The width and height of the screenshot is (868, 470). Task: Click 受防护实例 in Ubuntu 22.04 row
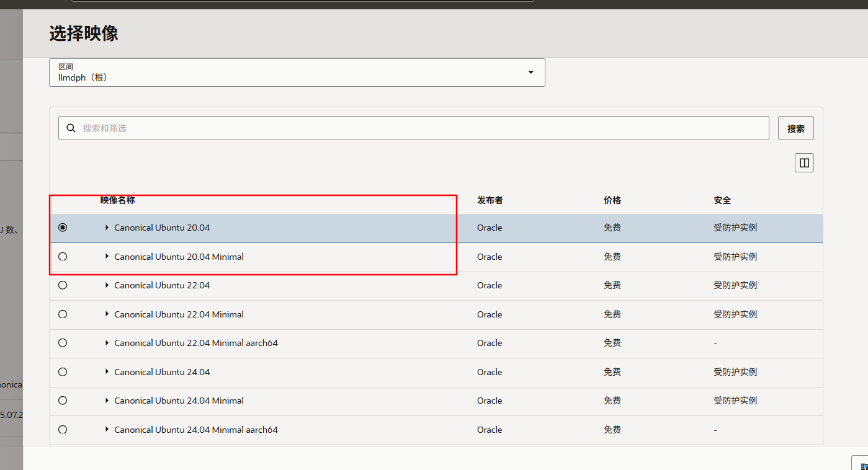coord(735,285)
